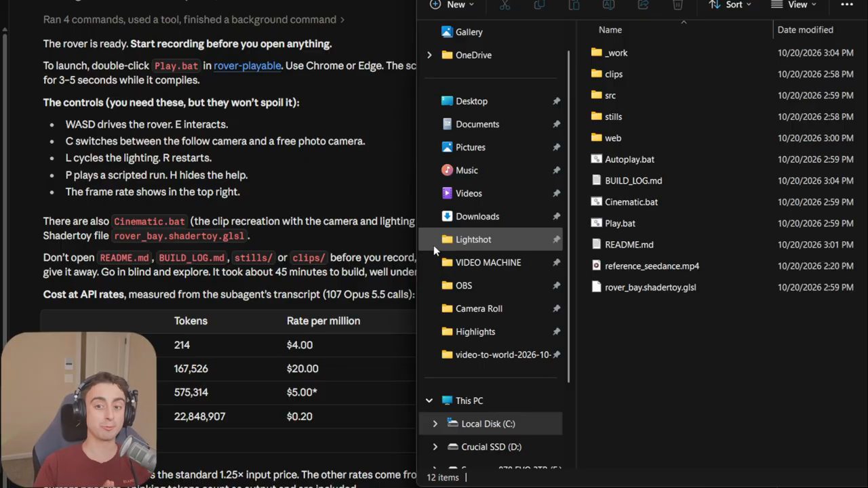Open the video-to-world-2026-10 pinned folder

502,354
